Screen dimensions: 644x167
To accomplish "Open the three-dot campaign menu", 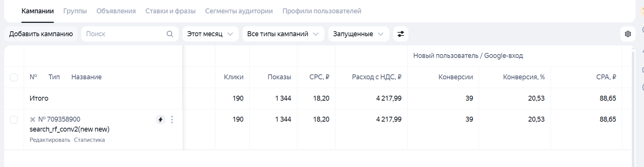I will (x=172, y=120).
